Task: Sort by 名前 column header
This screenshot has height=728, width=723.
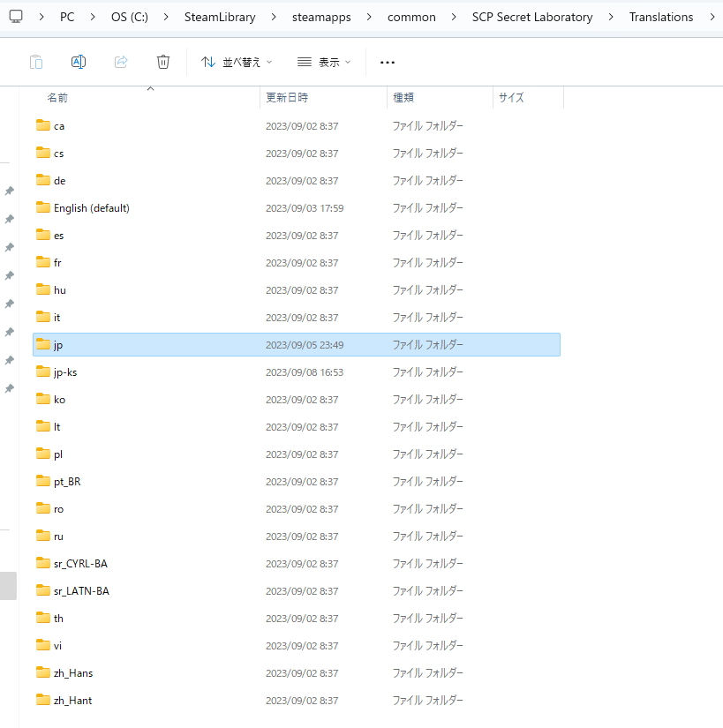Action: pyautogui.click(x=57, y=97)
